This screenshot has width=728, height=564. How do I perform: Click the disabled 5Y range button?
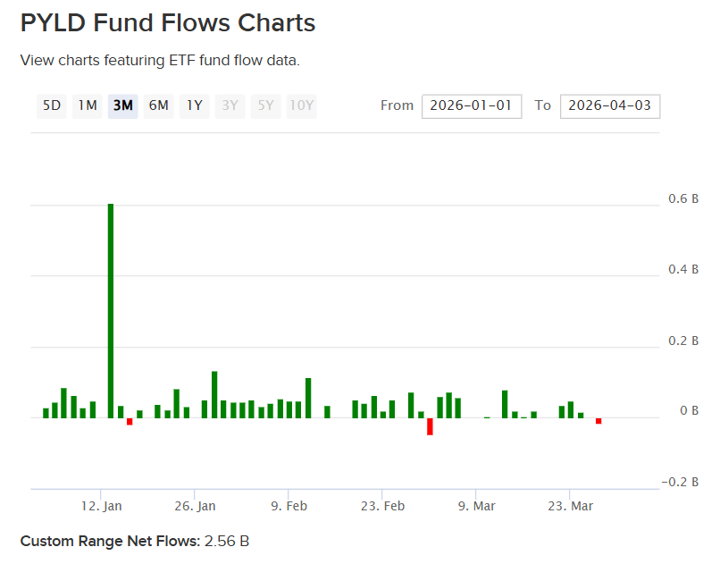[x=265, y=106]
